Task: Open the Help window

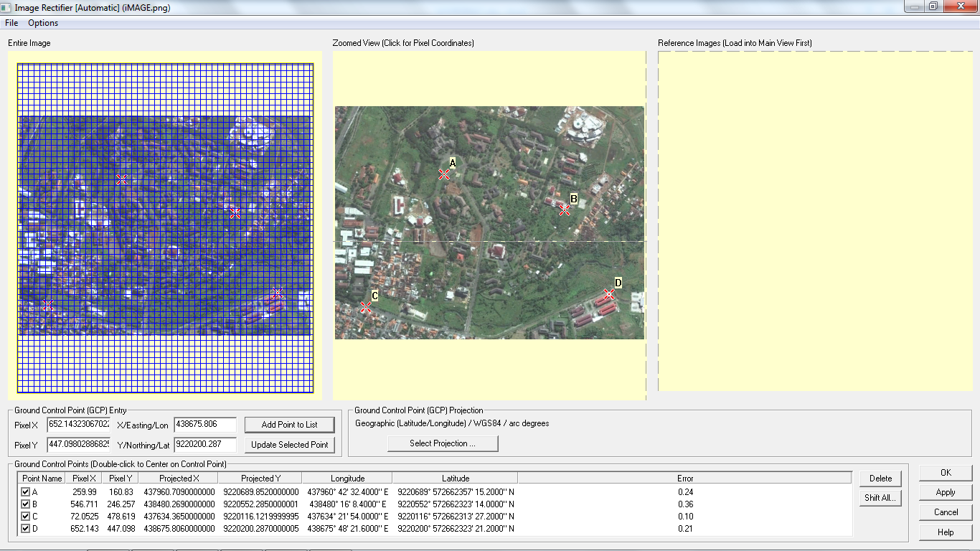Action: [x=945, y=532]
